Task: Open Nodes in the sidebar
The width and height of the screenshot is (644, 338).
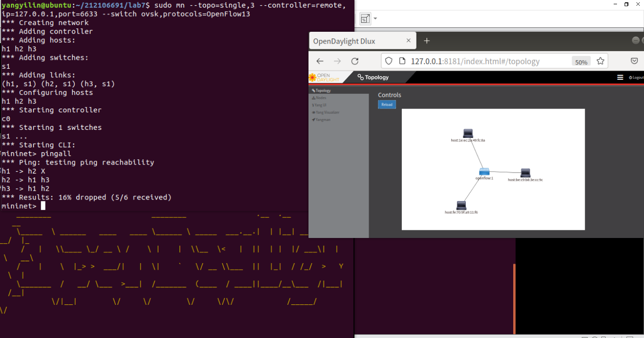Action: coord(319,98)
